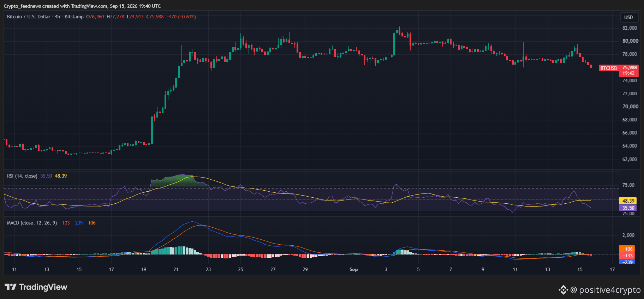Viewport: 644px width, 299px height.
Task: Open the MACD (close, 12, 26, 9) legend
Action: coord(32,223)
